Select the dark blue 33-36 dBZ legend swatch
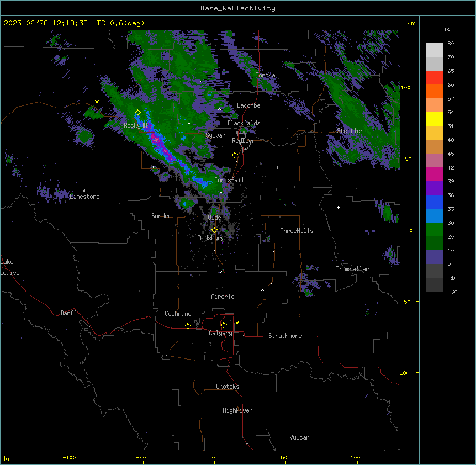The width and height of the screenshot is (476, 465). [x=434, y=202]
